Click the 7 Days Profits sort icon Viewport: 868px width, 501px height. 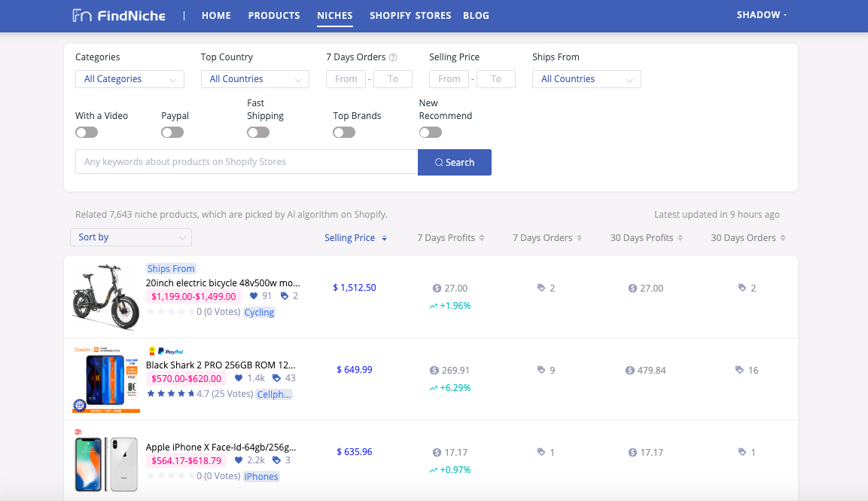[x=482, y=238]
